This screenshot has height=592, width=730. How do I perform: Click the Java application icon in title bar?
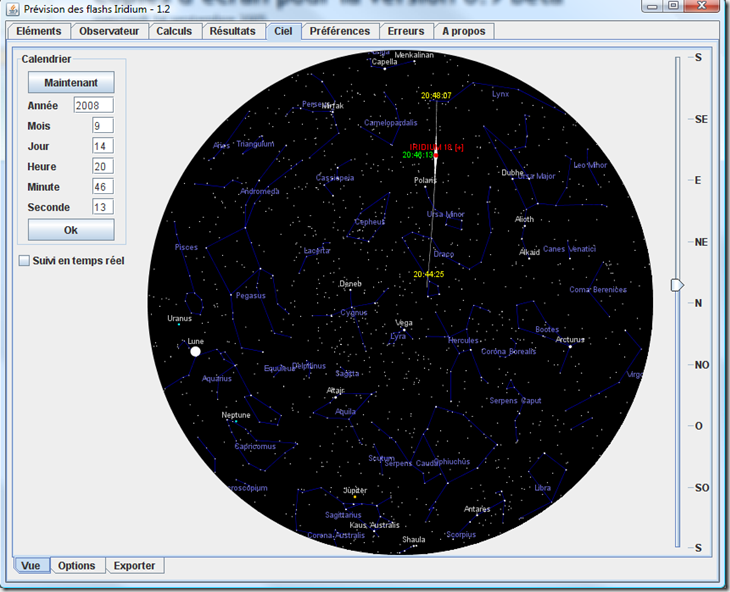[x=13, y=9]
